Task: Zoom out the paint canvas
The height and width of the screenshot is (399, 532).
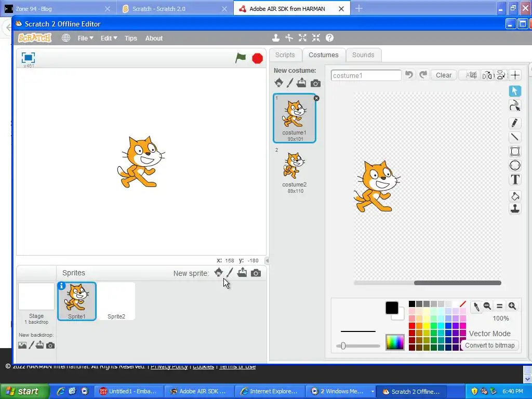Action: [x=487, y=306]
